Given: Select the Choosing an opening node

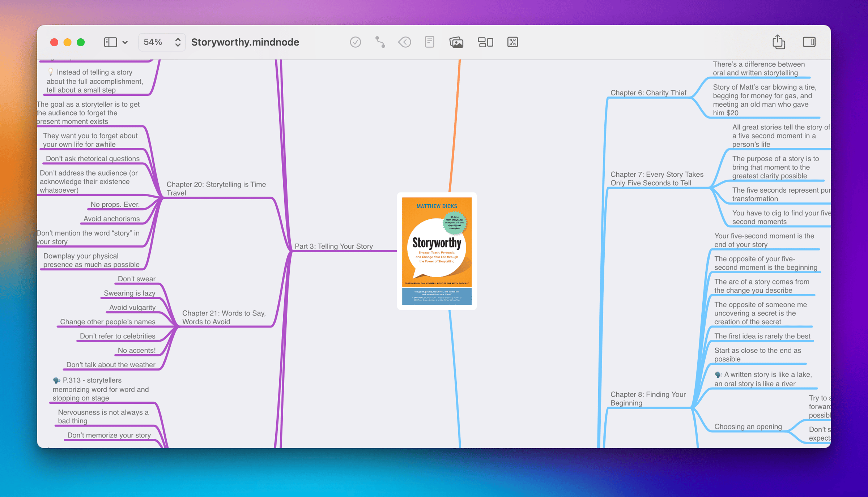Looking at the screenshot, I should pos(748,427).
